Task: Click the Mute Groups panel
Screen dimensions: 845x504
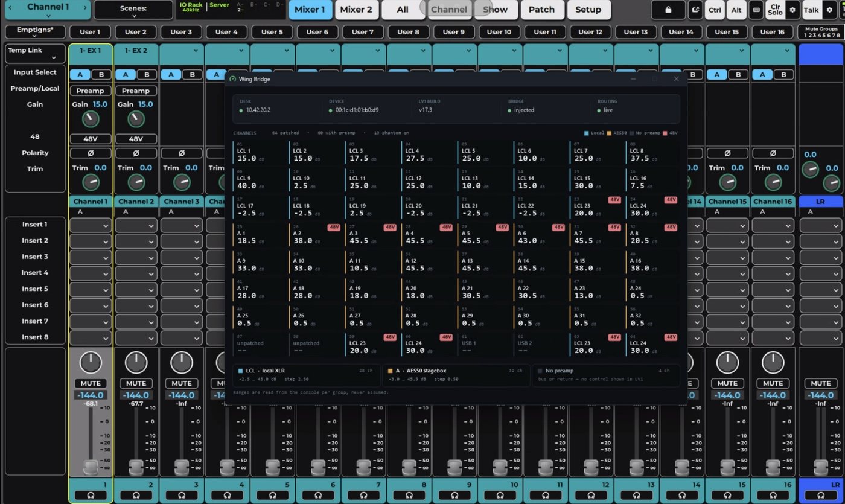Action: tap(821, 32)
